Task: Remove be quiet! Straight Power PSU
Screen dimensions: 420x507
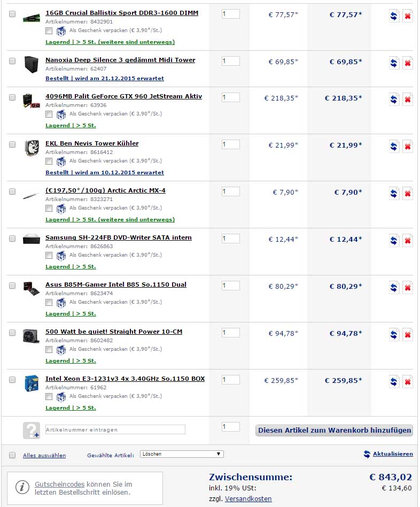Action: (408, 334)
